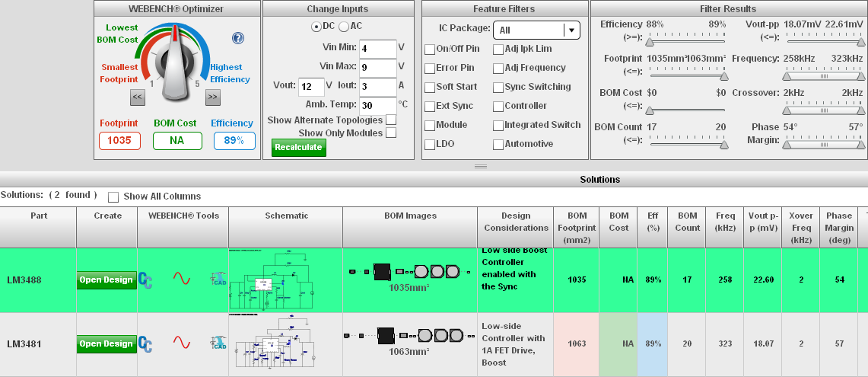Select the LM3481 part name
Viewport: 868px width, 377px height.
[x=24, y=343]
